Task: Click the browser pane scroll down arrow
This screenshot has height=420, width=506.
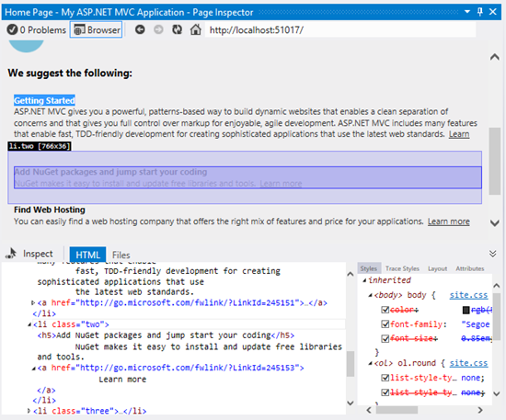Action: pyautogui.click(x=494, y=223)
